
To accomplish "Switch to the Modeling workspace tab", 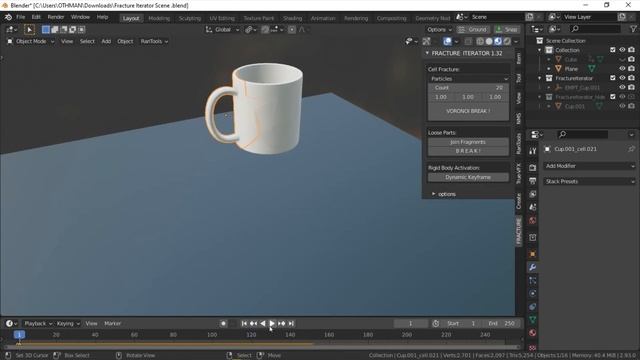I will click(159, 18).
